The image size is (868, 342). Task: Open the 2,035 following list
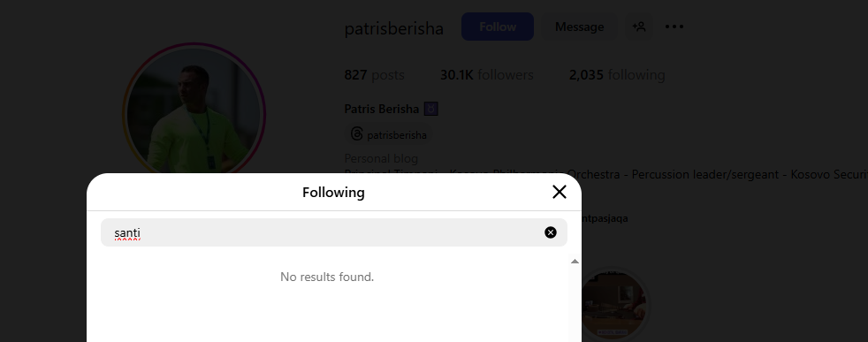pos(617,75)
